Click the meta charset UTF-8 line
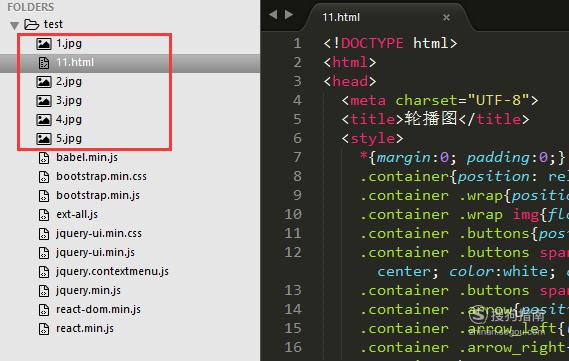Screen dimensions: 569x361 (x=439, y=100)
